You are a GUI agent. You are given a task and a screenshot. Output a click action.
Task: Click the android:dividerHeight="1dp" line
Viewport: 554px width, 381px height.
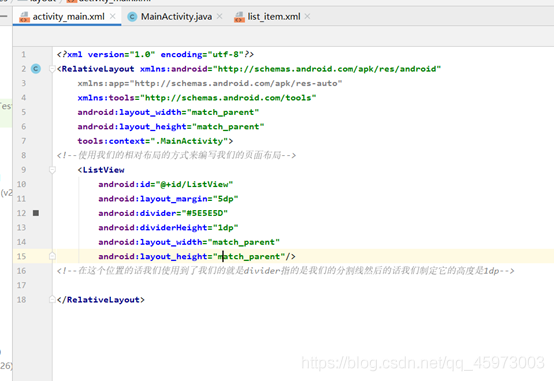[x=168, y=228]
